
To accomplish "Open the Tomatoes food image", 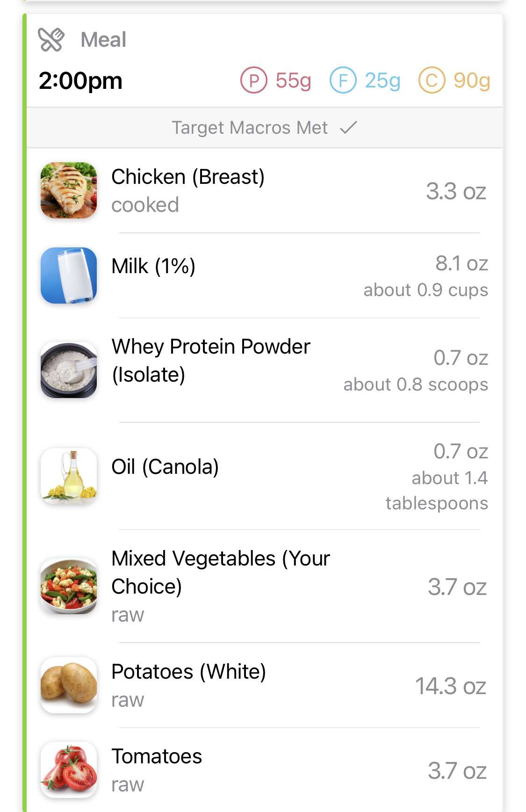I will coord(69,770).
